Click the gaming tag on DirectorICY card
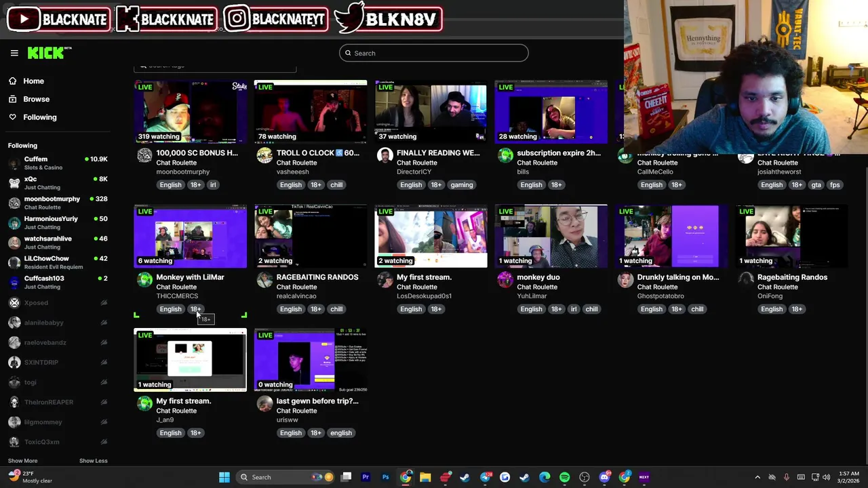 pos(461,185)
